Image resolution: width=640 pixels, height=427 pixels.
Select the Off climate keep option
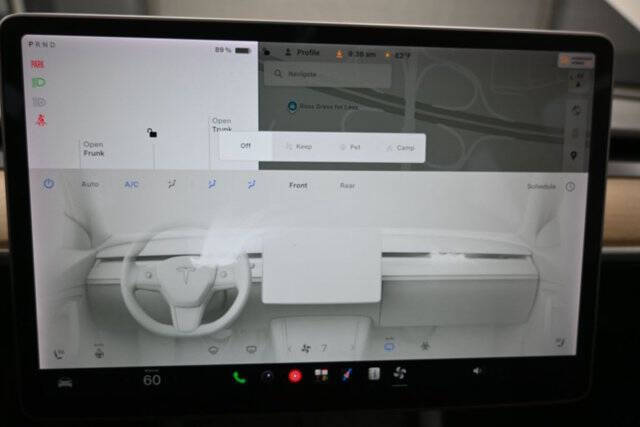pos(245,146)
